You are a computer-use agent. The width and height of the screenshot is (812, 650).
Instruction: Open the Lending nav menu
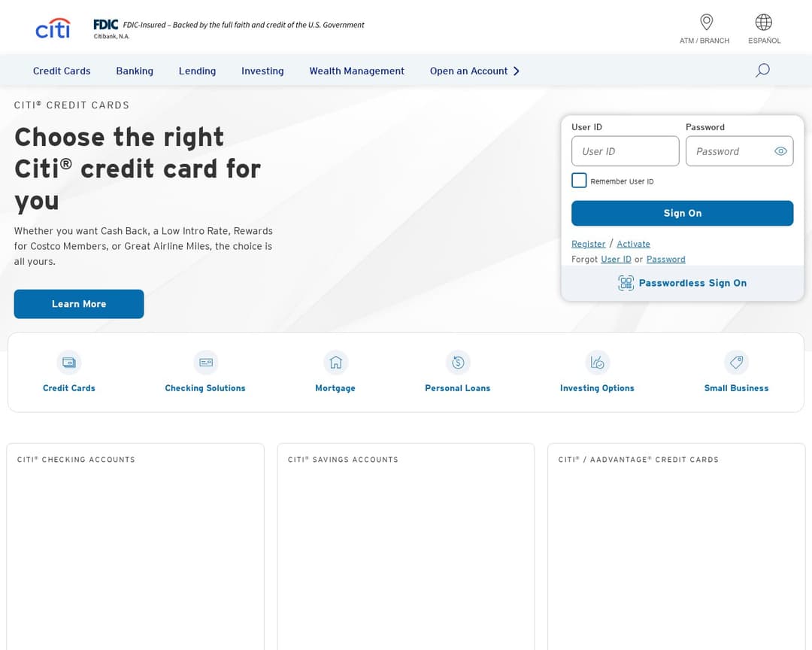(197, 71)
